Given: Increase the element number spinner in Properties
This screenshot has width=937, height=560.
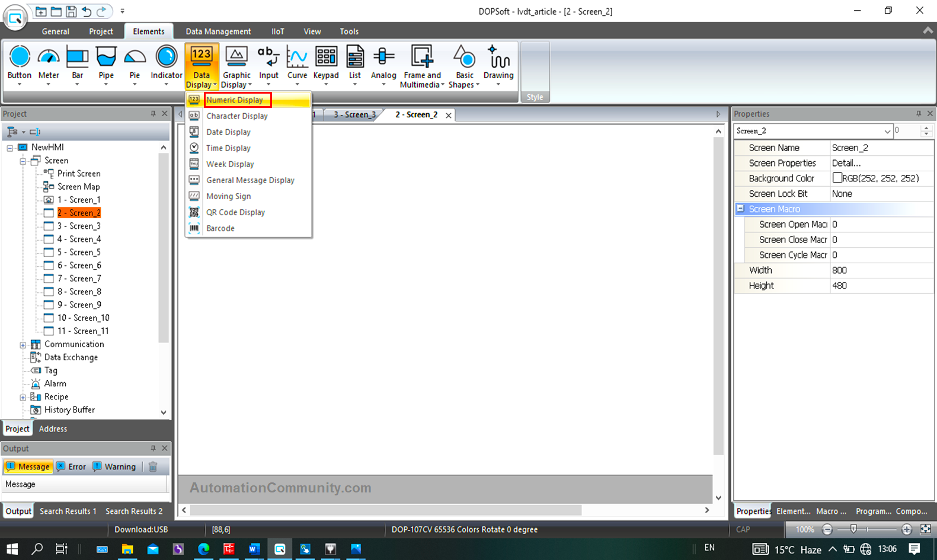Looking at the screenshot, I should click(x=926, y=127).
